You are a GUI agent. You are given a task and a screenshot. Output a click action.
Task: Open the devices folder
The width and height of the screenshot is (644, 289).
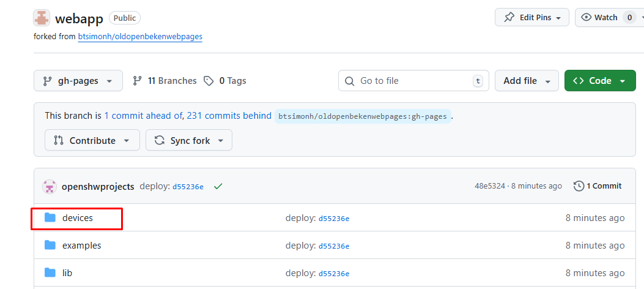(78, 218)
